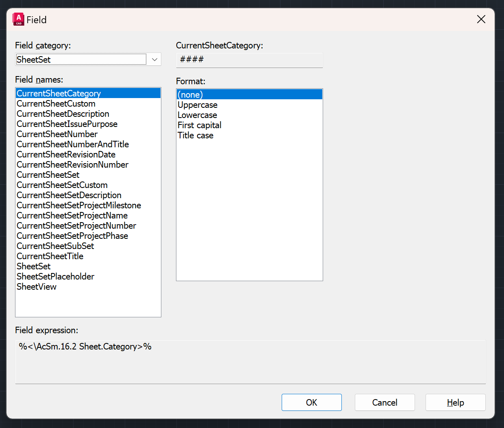Pick CurrentSheetRevisionDate field name
The image size is (504, 428).
(x=66, y=155)
